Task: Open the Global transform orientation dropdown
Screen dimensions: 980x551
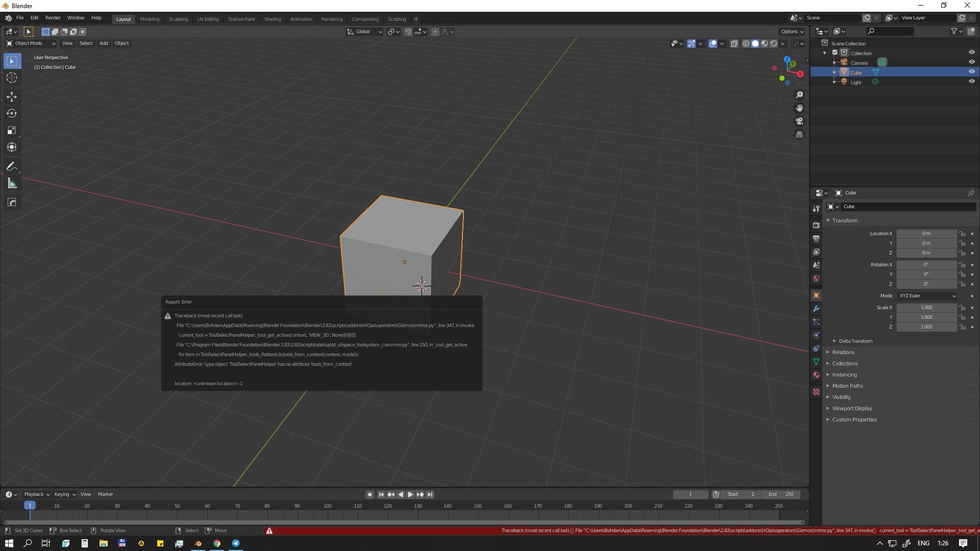Action: (x=364, y=32)
